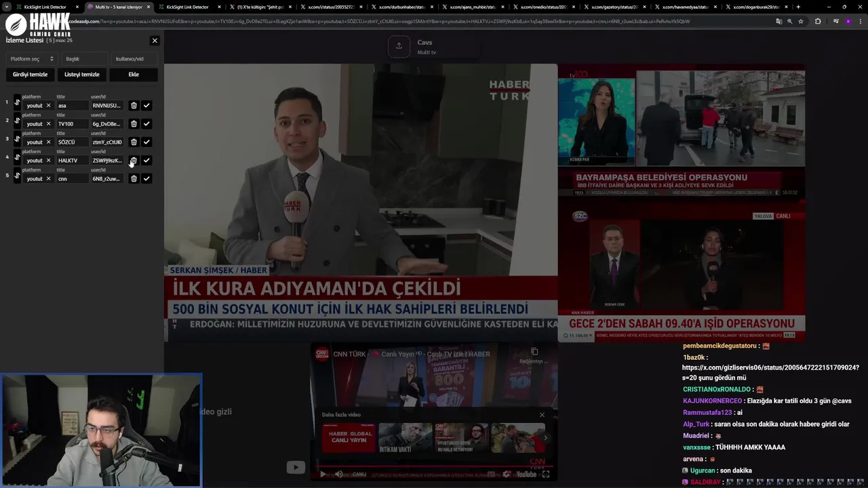
Task: Clear platform selection in HALKTV row
Action: (x=48, y=160)
